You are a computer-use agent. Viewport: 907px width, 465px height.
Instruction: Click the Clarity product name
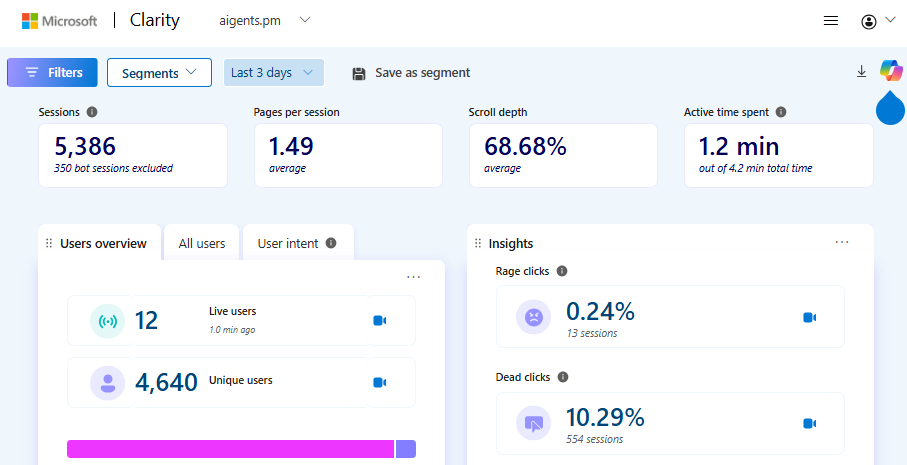(x=154, y=20)
